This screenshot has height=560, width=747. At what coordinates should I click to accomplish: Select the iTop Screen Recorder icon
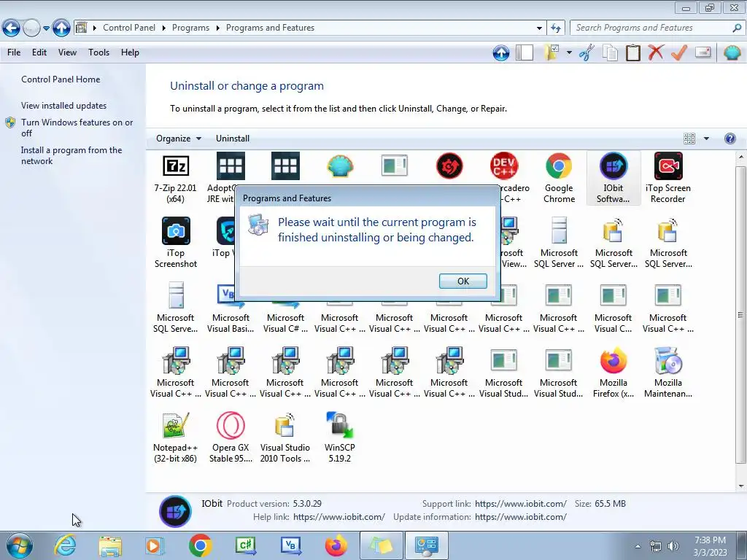point(668,178)
